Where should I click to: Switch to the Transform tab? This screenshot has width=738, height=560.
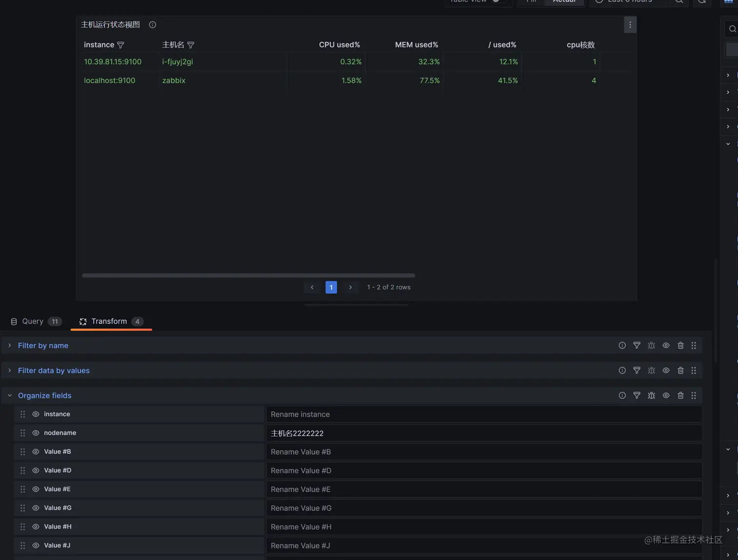tap(111, 321)
